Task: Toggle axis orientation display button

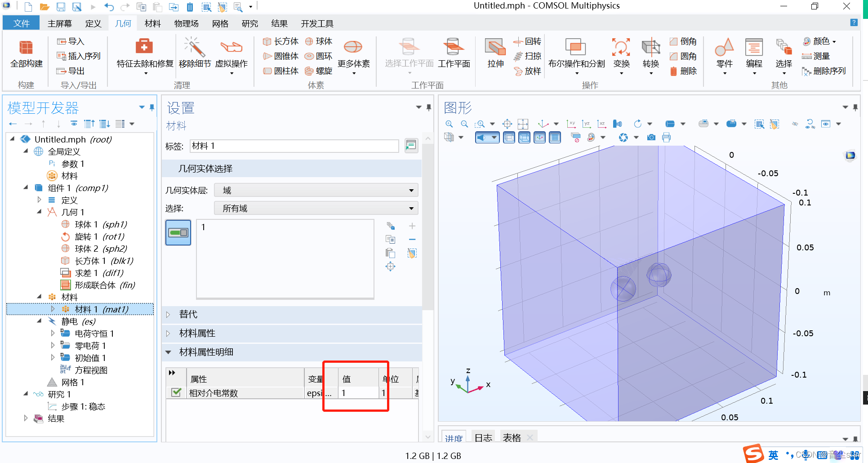Action: click(540, 138)
